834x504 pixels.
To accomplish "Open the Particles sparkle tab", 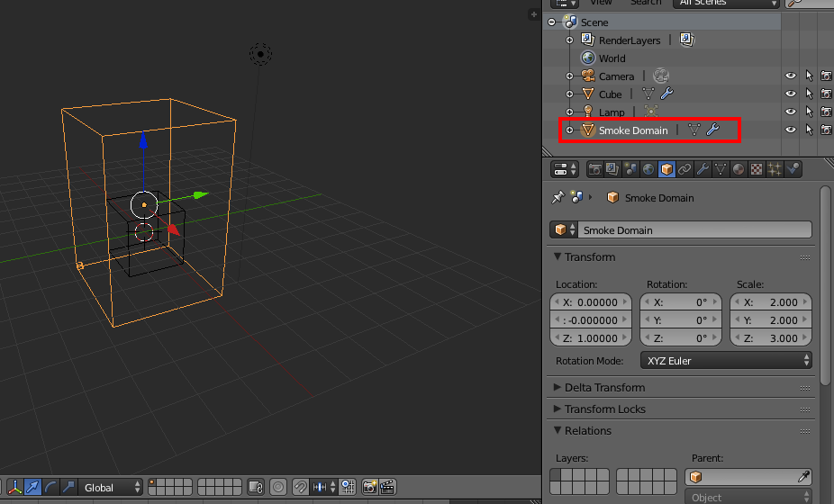I will coord(775,169).
